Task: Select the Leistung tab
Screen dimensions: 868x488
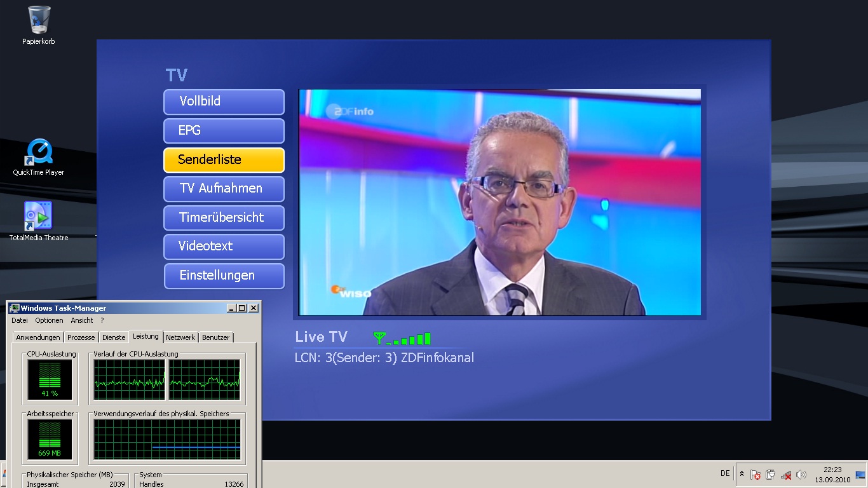Action: click(146, 336)
